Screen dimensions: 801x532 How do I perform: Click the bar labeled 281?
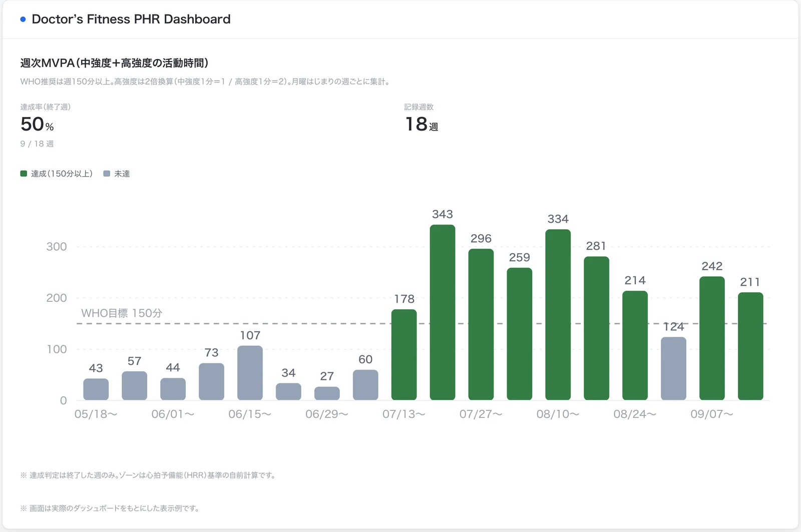click(597, 328)
